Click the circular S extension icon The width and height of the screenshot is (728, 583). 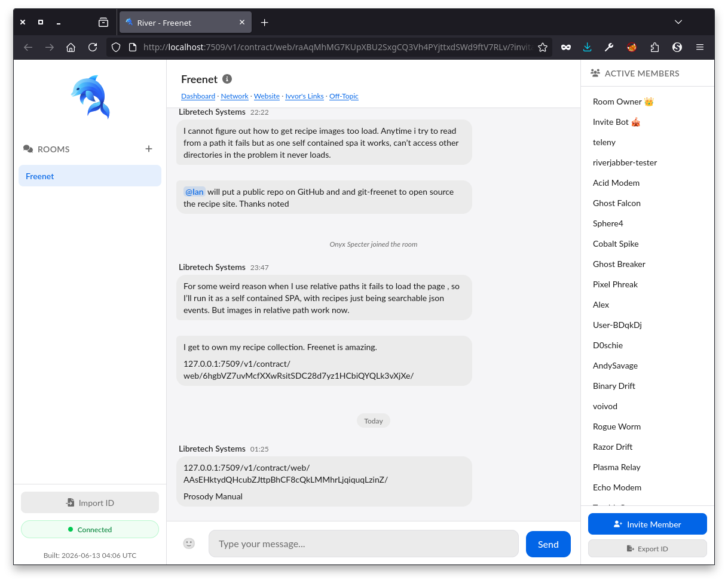pos(677,47)
